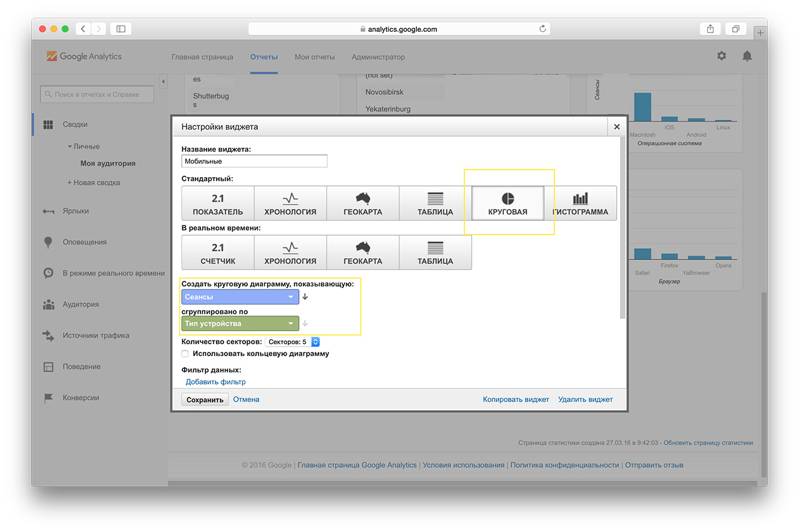Select the standard Хронология timeline widget
Viewport: 799px width, 532px height.
click(290, 203)
